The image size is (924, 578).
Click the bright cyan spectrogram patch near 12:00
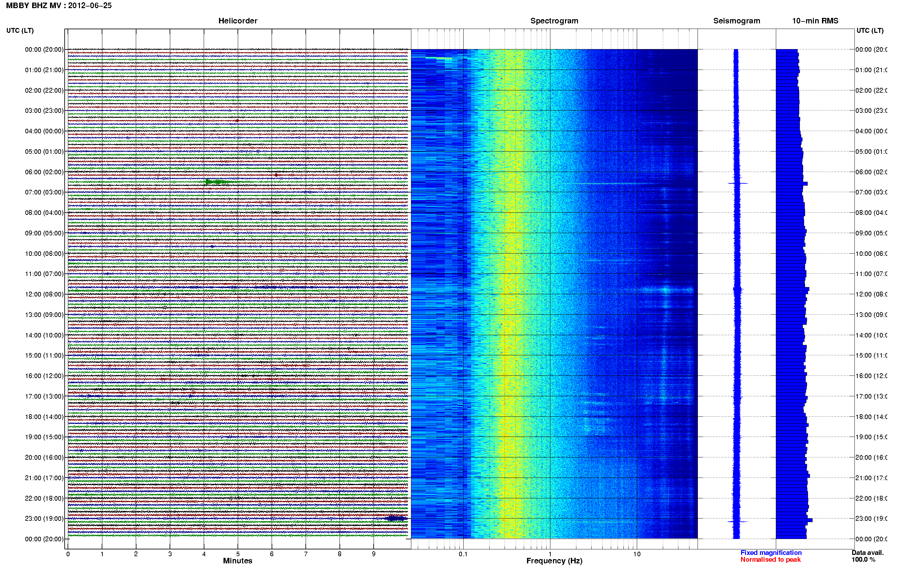(667, 289)
